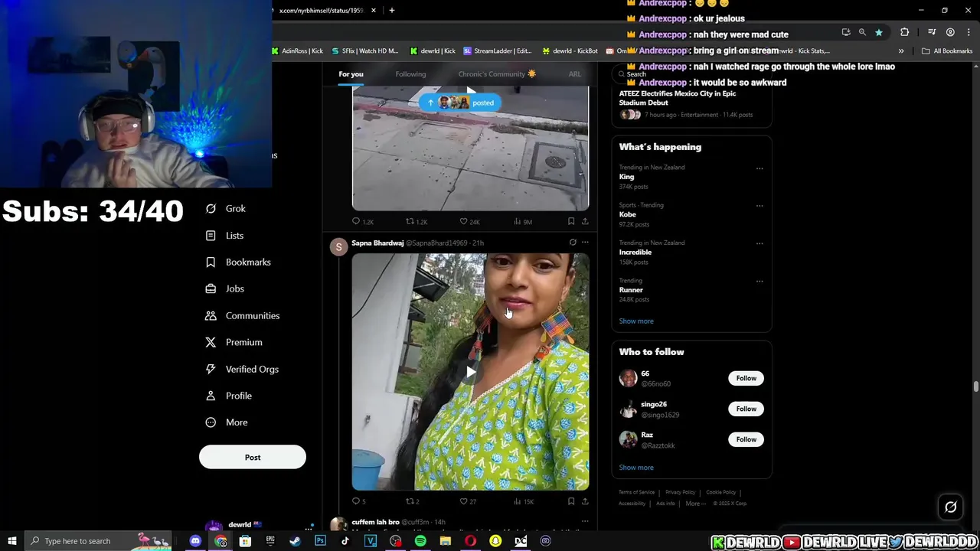Image resolution: width=980 pixels, height=551 pixels.
Task: Open the Incredible trending topic
Action: click(635, 252)
